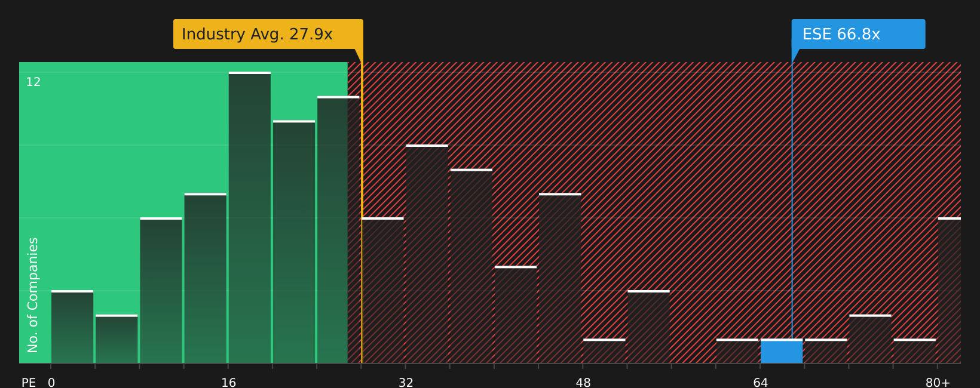
Task: Click the x-axis label 48
Action: pos(583,383)
